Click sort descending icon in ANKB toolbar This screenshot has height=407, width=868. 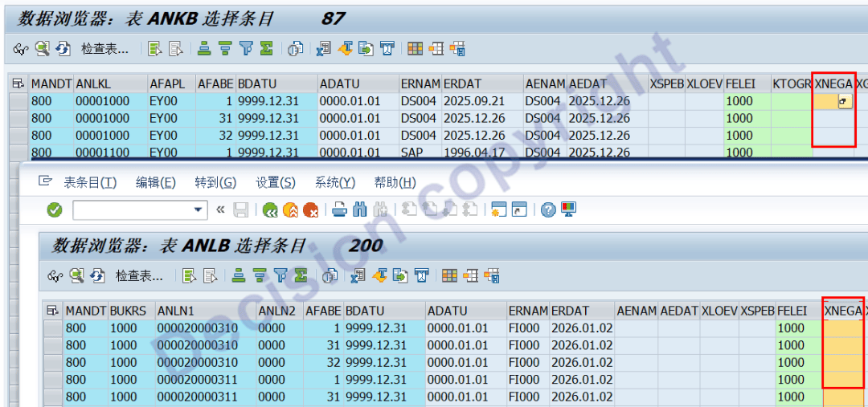(x=225, y=49)
